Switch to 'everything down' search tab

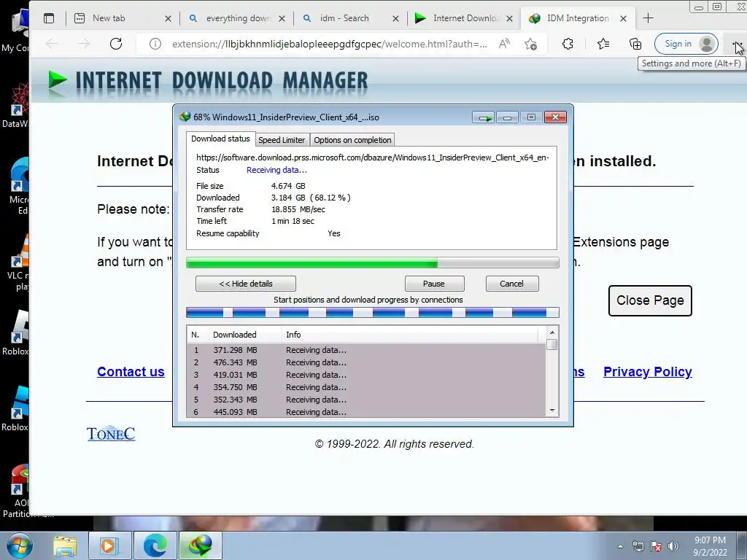(x=239, y=18)
